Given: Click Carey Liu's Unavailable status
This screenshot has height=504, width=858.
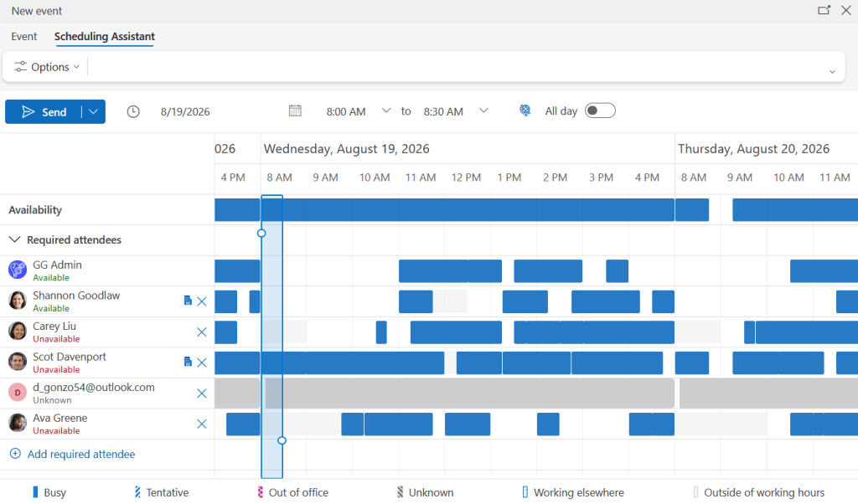Looking at the screenshot, I should pyautogui.click(x=56, y=339).
